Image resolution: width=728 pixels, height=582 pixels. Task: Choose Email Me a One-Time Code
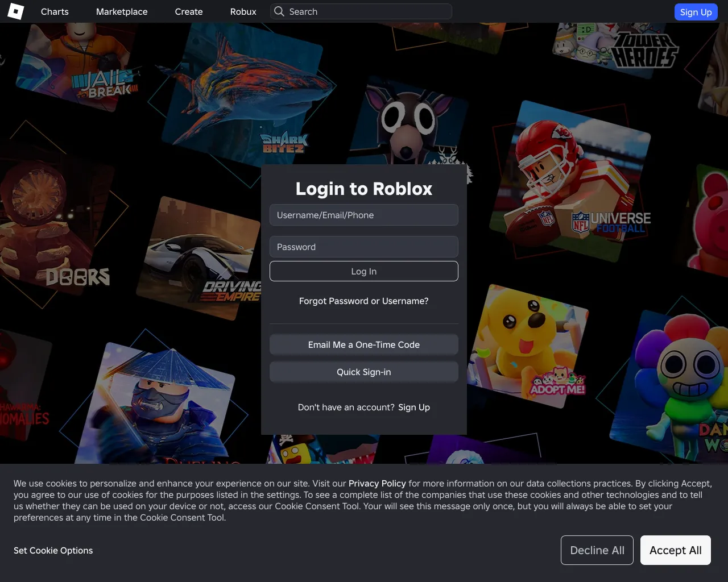click(364, 344)
